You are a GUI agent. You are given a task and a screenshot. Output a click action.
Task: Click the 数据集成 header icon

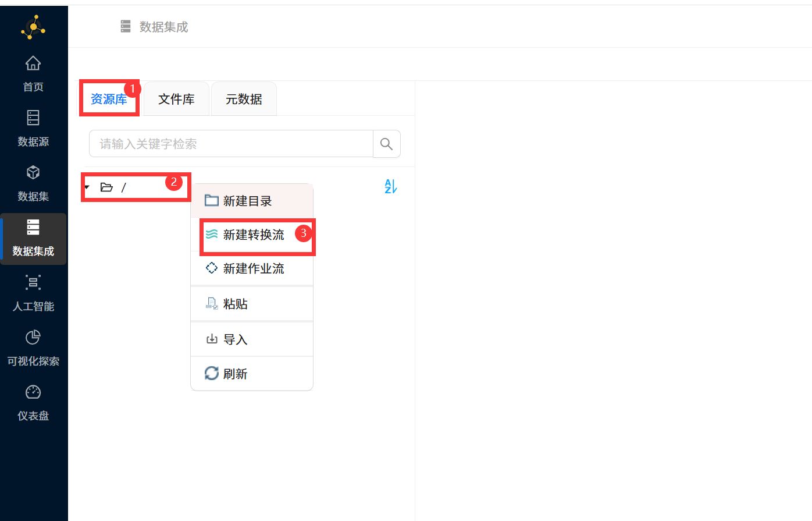pos(126,27)
